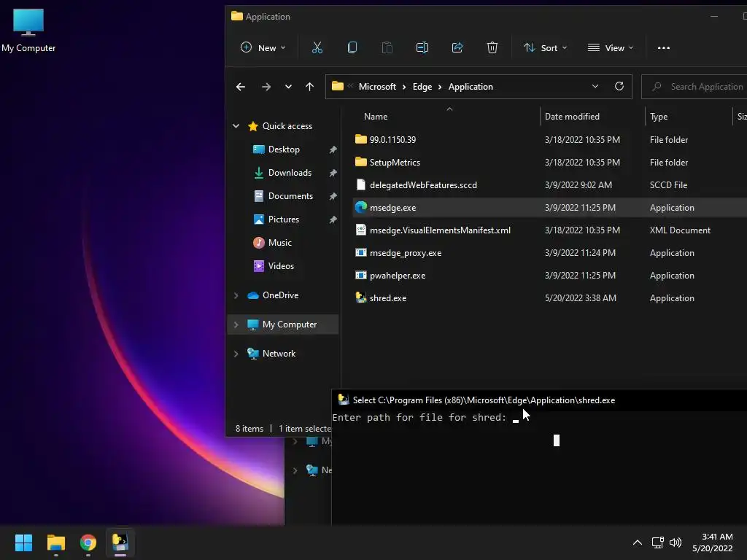
Task: Click the "5/20/2022 3:38 AM" date cell
Action: pyautogui.click(x=580, y=297)
